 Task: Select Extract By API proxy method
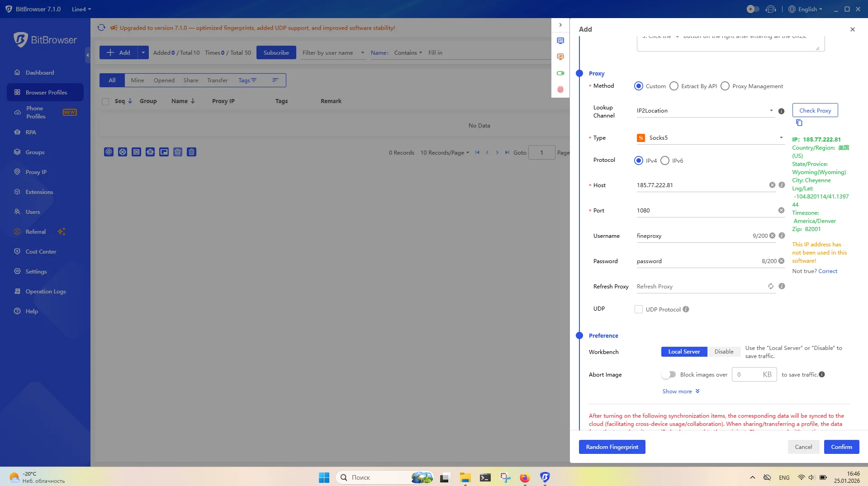click(x=674, y=86)
